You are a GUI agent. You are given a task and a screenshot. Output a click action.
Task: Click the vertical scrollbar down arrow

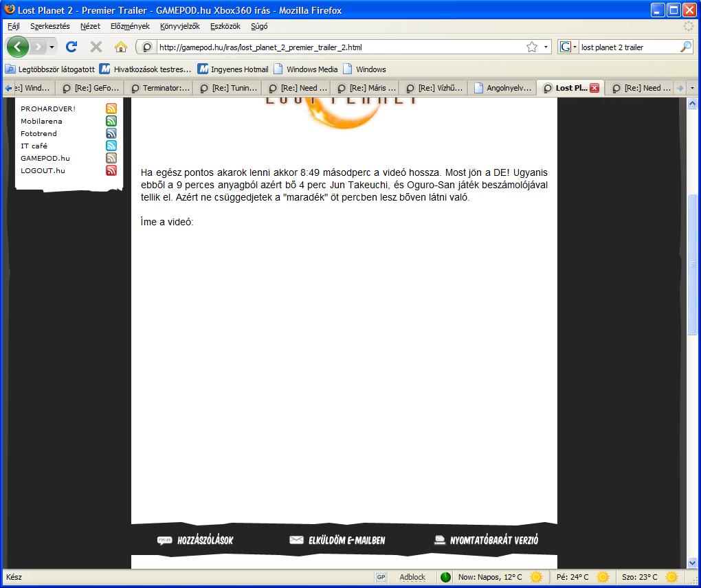point(692,563)
